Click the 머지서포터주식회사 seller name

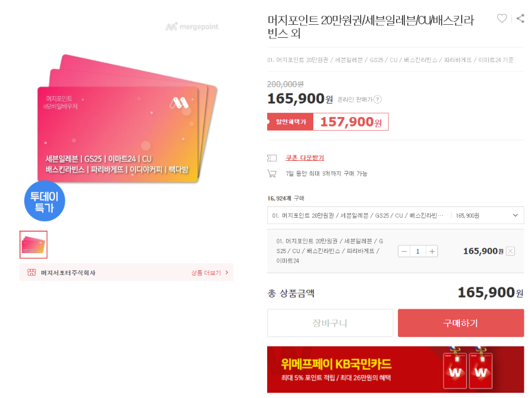click(68, 273)
